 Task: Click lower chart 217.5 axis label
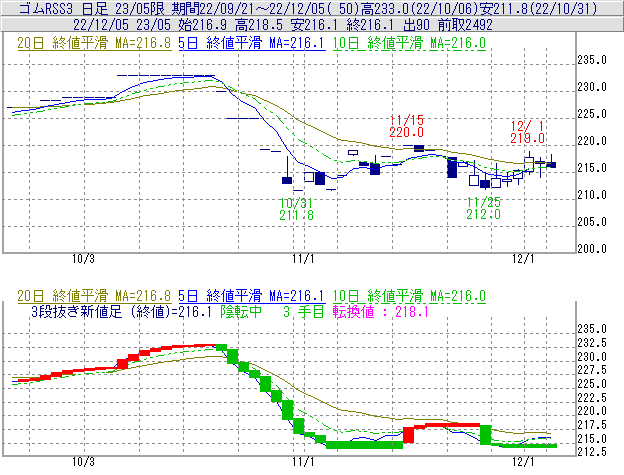(592, 425)
